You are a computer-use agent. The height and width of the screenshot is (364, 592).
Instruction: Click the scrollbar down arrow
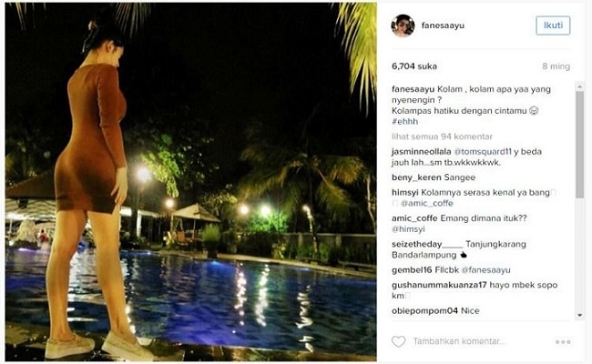tap(580, 316)
